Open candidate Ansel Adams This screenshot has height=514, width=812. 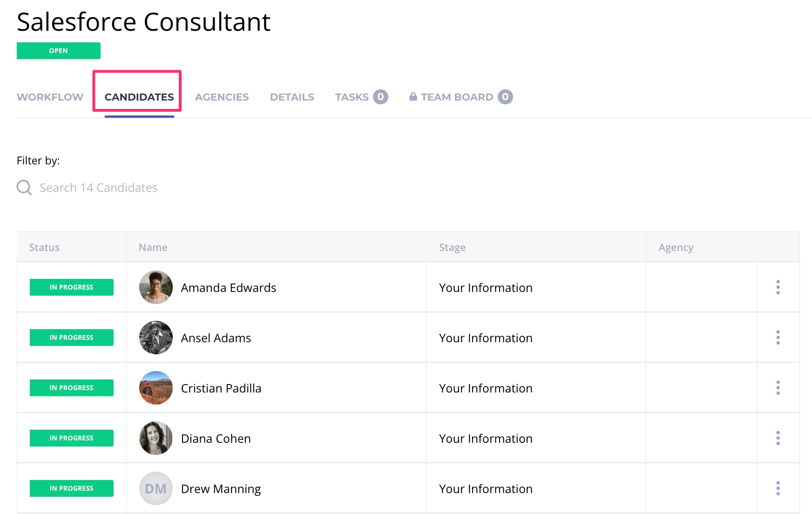pyautogui.click(x=216, y=338)
